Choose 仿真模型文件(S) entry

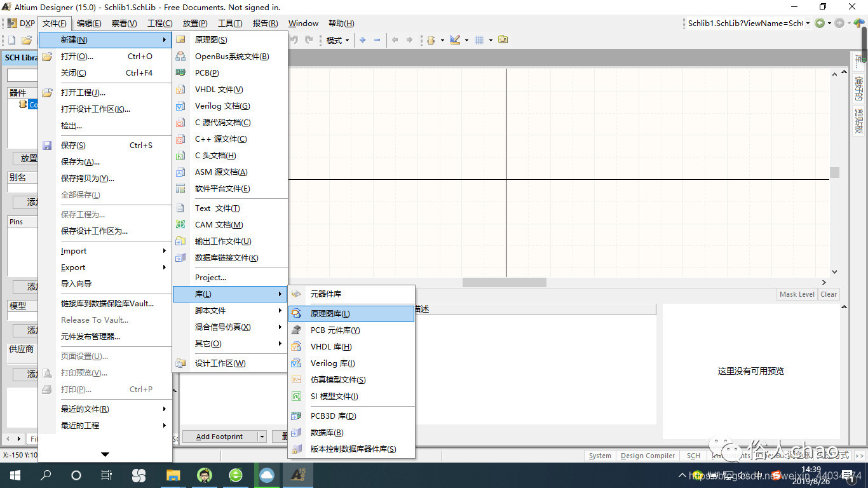351,380
